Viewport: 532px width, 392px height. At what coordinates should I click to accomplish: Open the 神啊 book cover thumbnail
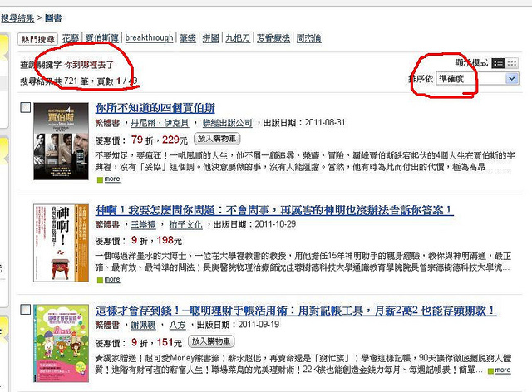coord(61,243)
